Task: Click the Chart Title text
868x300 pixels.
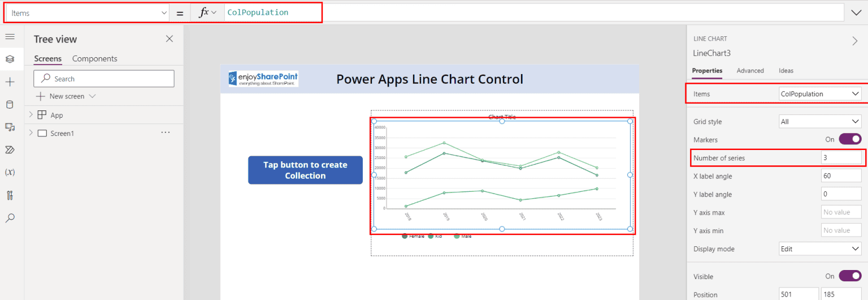Action: point(502,117)
